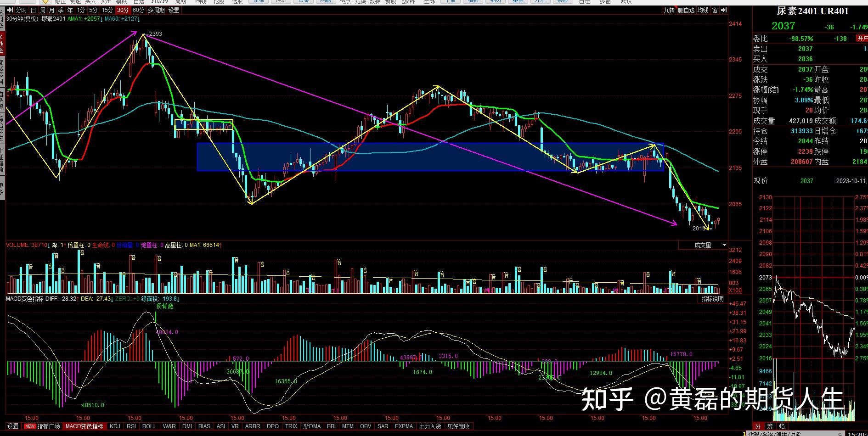
Task: Click the 现价 2037 row
Action: pyautogui.click(x=811, y=181)
